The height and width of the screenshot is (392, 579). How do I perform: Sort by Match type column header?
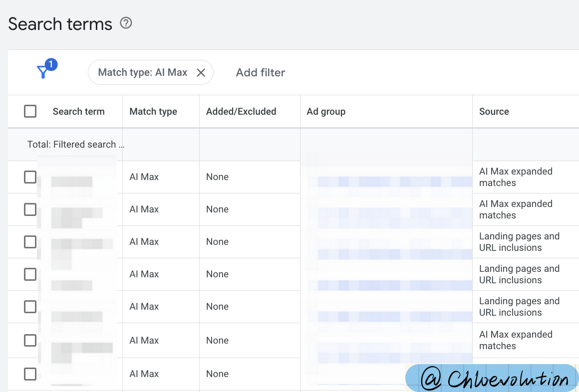[153, 112]
